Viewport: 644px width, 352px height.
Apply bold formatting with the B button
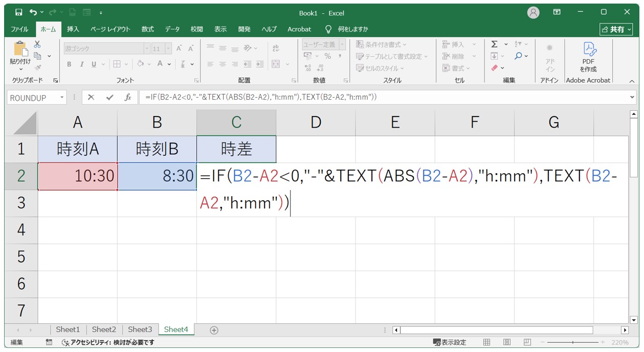[x=70, y=64]
